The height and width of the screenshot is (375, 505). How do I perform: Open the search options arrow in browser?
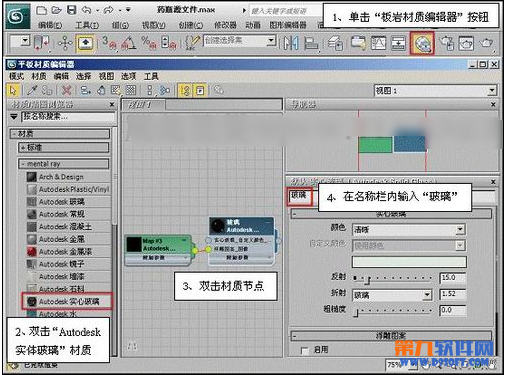14,117
